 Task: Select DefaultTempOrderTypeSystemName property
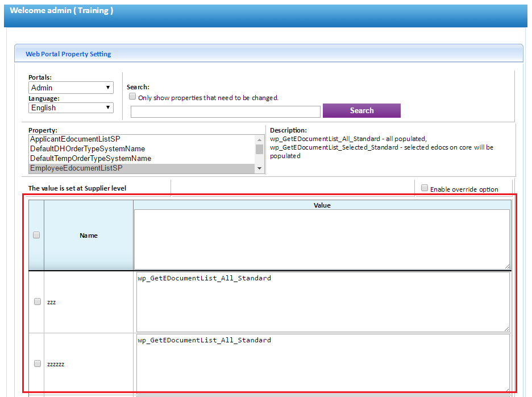142,159
